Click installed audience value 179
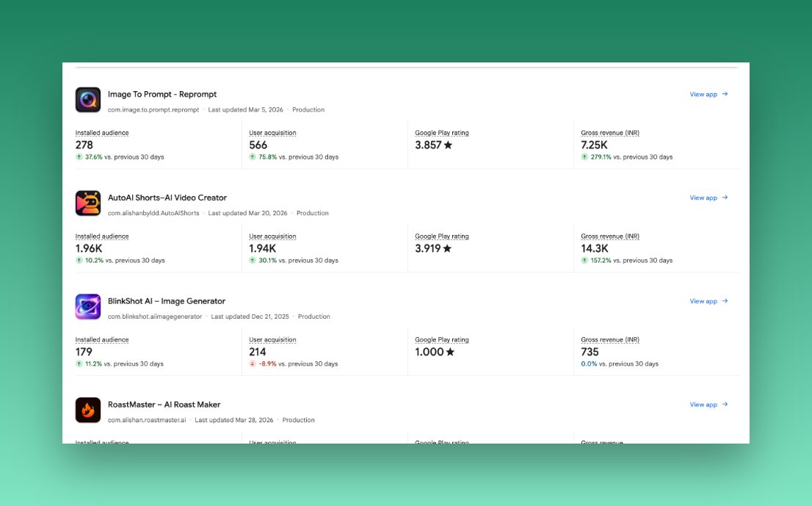The height and width of the screenshot is (506, 812). 84,353
